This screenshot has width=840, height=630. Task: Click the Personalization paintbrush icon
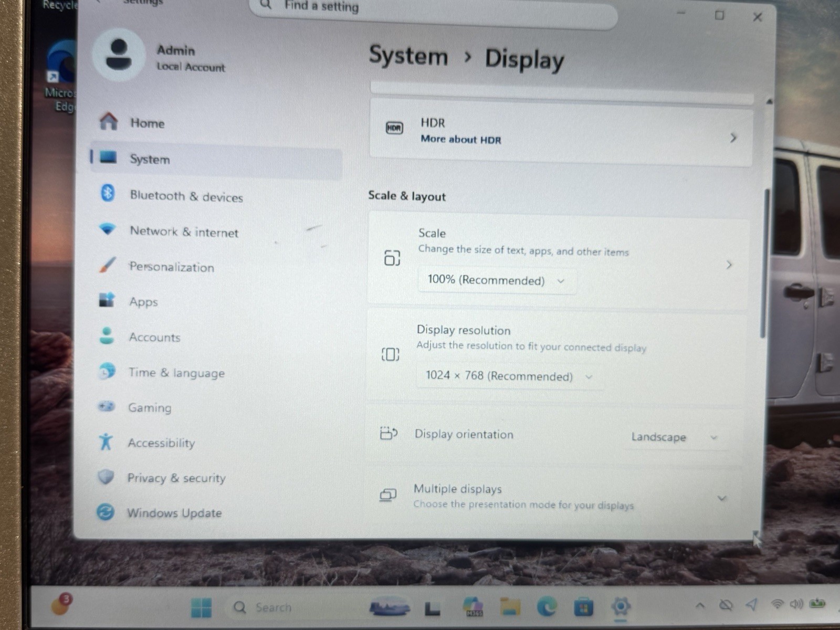pos(107,265)
